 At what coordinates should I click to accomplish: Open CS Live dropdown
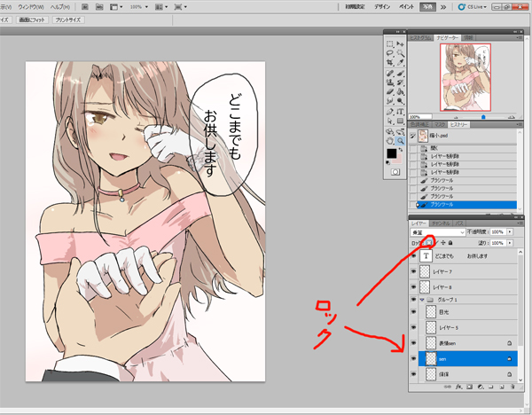coord(473,7)
